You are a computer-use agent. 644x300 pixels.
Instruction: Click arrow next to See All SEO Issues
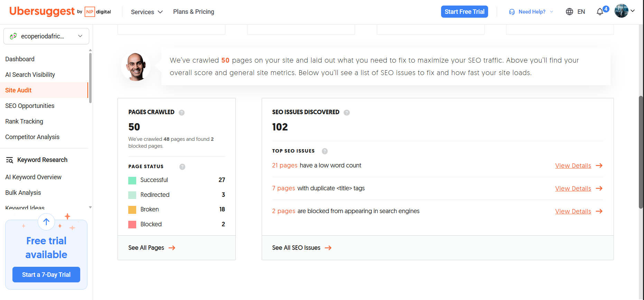[328, 248]
